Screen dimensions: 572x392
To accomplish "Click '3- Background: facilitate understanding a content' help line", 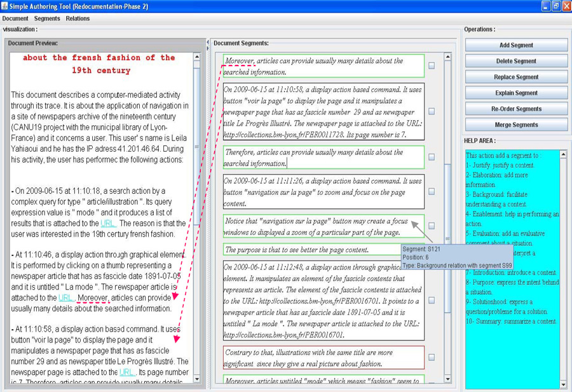I will point(496,199).
